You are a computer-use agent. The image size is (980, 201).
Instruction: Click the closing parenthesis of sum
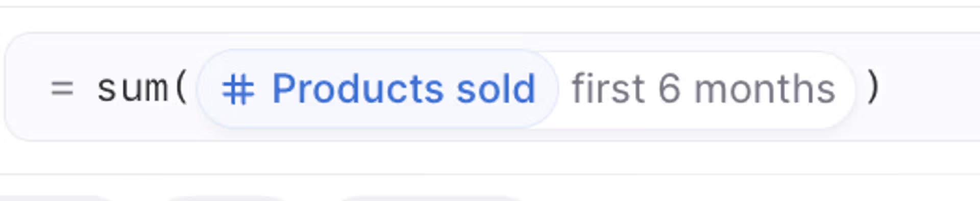(873, 88)
